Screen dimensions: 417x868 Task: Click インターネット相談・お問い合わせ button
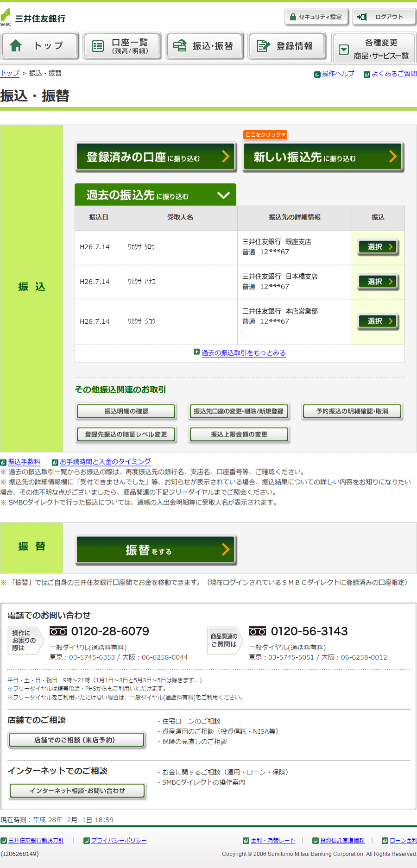(x=77, y=791)
